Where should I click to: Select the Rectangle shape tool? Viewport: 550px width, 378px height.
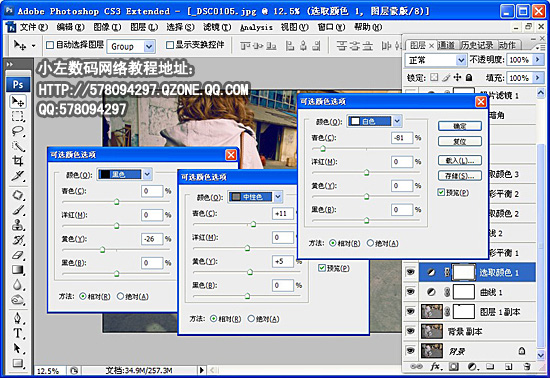[x=18, y=363]
